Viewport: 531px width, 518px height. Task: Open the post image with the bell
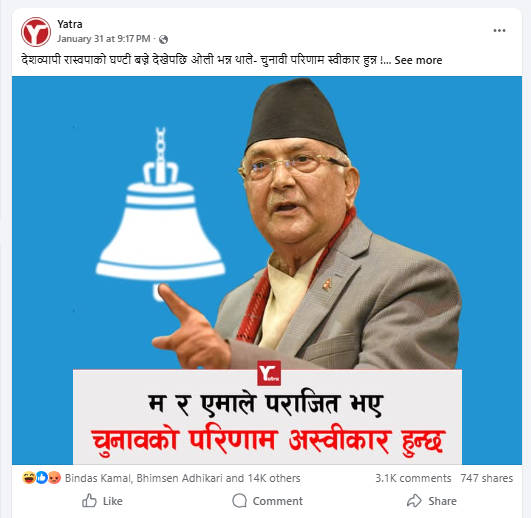pyautogui.click(x=267, y=270)
